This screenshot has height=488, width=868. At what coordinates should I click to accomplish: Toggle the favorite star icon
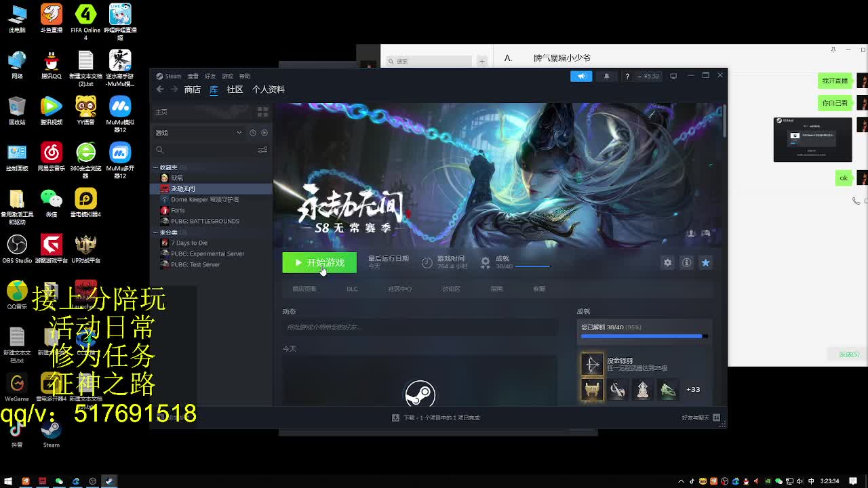(x=705, y=263)
